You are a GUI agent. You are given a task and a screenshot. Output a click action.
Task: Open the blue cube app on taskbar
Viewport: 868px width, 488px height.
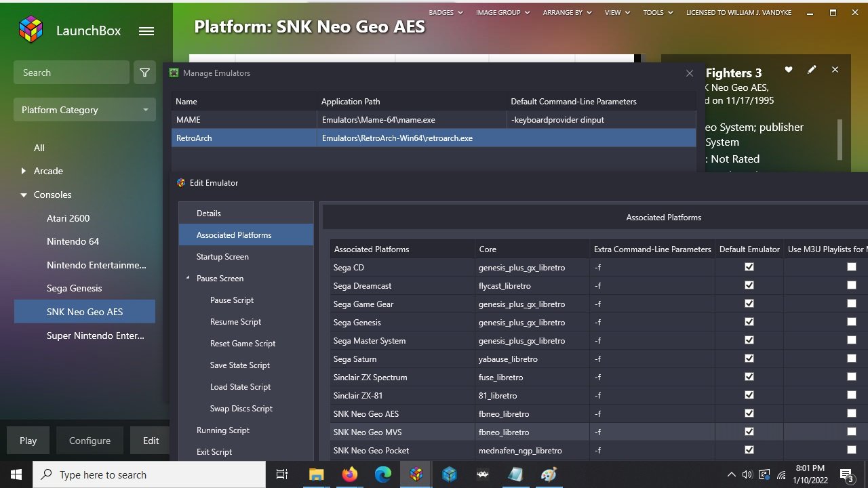pyautogui.click(x=449, y=475)
